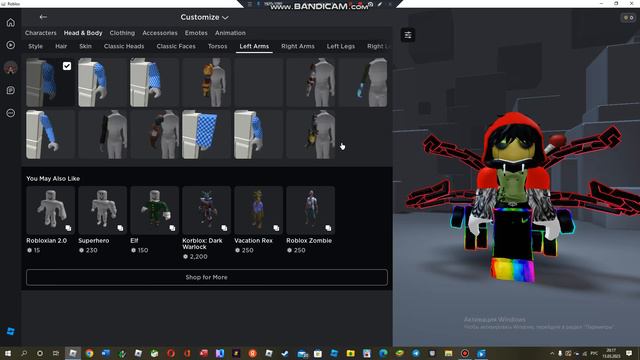
Task: Open the chat icon in the sidebar
Action: pyautogui.click(x=11, y=90)
